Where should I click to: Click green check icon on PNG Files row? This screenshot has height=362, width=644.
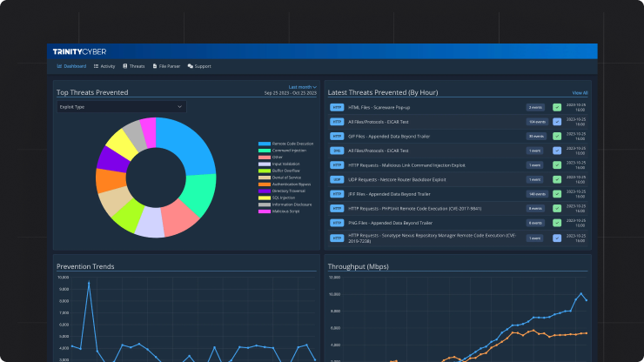click(x=557, y=223)
